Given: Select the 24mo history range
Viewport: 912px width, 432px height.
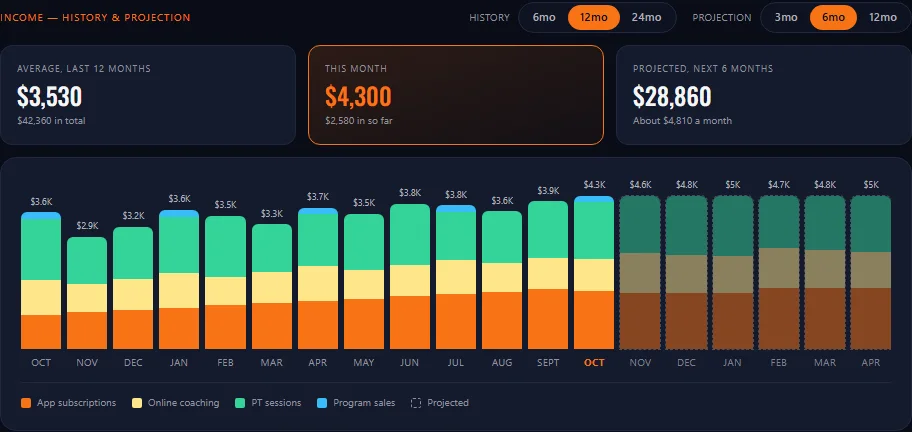Looking at the screenshot, I should (x=646, y=17).
